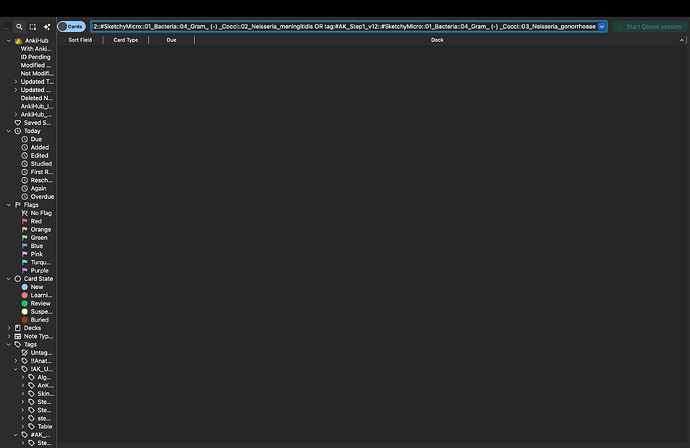690x448 pixels.
Task: Collapse the !AK_U... tag
Action: pyautogui.click(x=16, y=369)
